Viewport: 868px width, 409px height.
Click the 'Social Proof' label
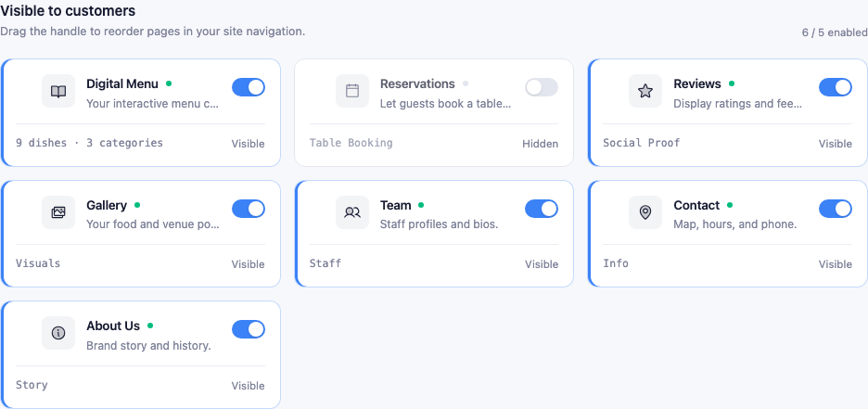pos(642,143)
